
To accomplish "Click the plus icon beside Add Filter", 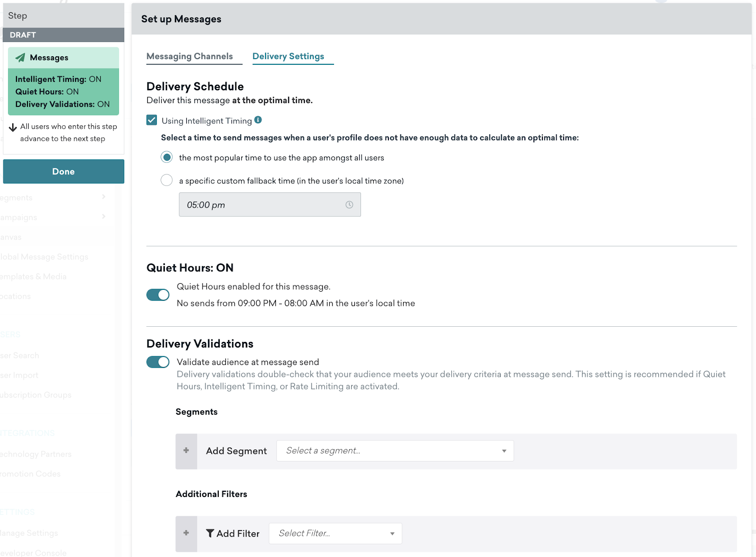I will pyautogui.click(x=186, y=533).
